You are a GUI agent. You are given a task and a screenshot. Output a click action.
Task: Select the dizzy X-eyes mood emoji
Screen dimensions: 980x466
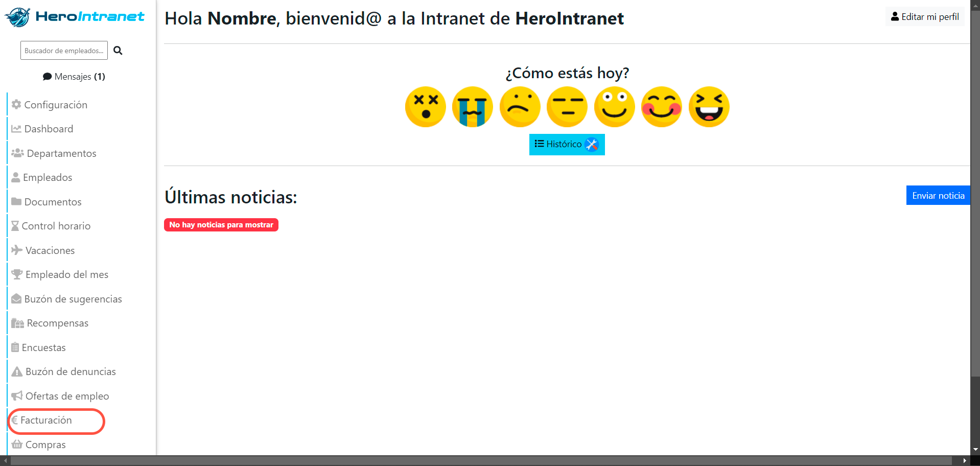point(425,107)
